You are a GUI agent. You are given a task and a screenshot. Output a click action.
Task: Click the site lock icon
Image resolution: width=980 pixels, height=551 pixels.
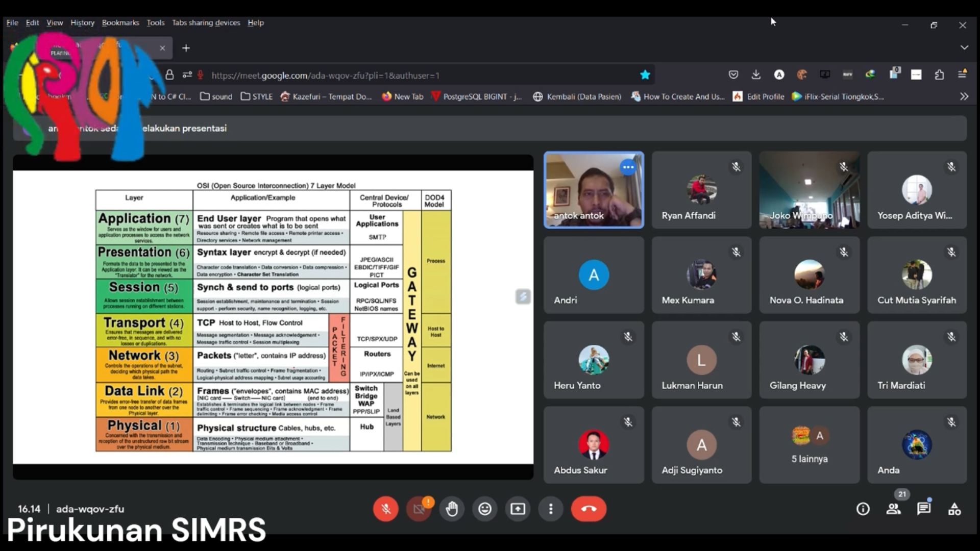click(x=169, y=75)
